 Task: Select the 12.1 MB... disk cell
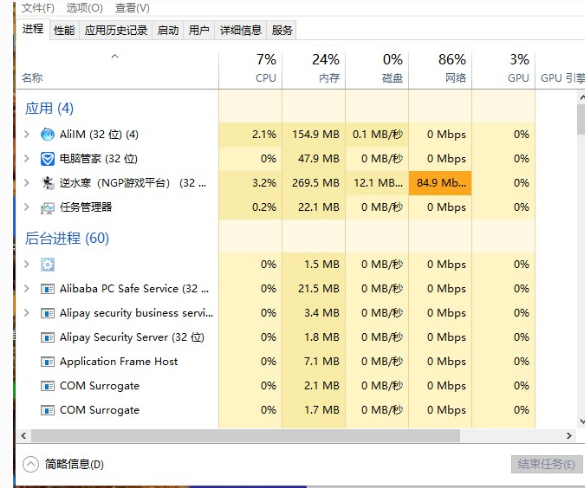pyautogui.click(x=378, y=183)
